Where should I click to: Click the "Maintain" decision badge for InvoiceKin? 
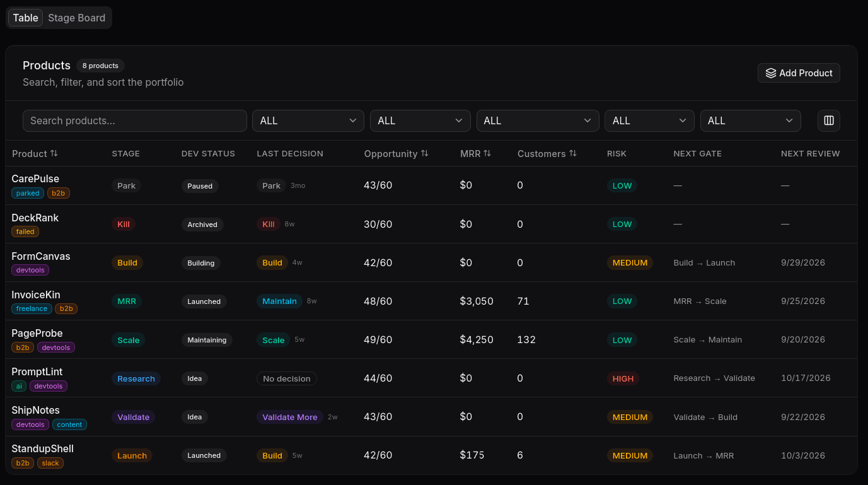(280, 301)
